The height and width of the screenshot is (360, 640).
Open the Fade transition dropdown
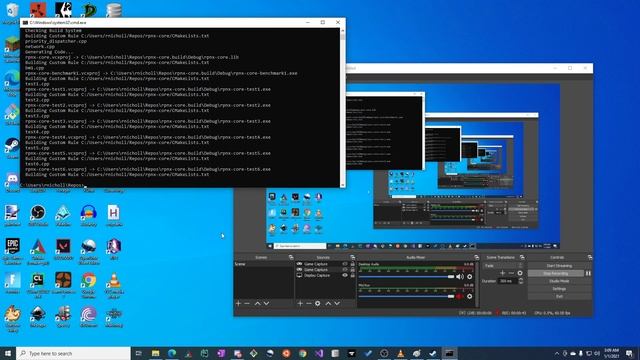[503, 266]
